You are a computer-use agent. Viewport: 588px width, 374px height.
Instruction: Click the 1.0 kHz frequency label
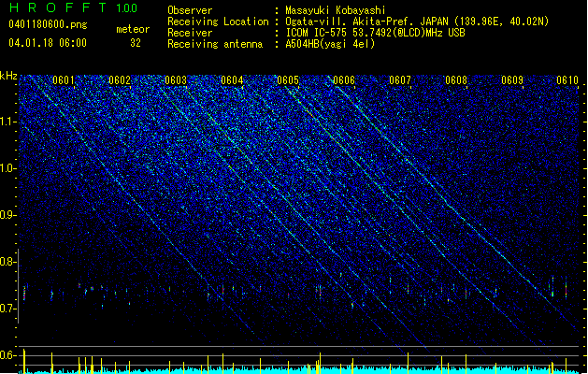(x=8, y=168)
